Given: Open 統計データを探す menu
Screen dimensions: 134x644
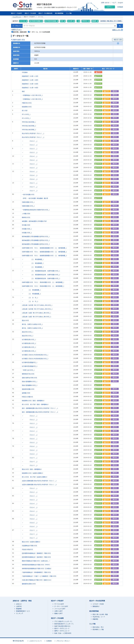Looking at the screenshot, I should pos(17,13).
